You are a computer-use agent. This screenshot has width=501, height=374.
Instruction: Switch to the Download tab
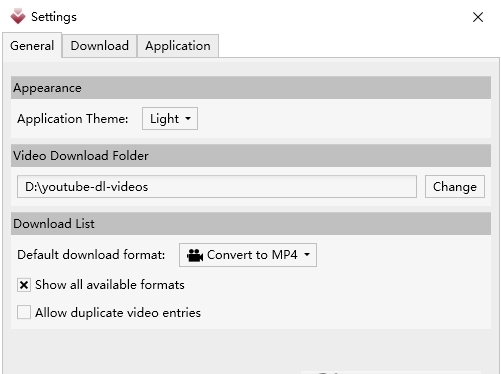(x=99, y=46)
